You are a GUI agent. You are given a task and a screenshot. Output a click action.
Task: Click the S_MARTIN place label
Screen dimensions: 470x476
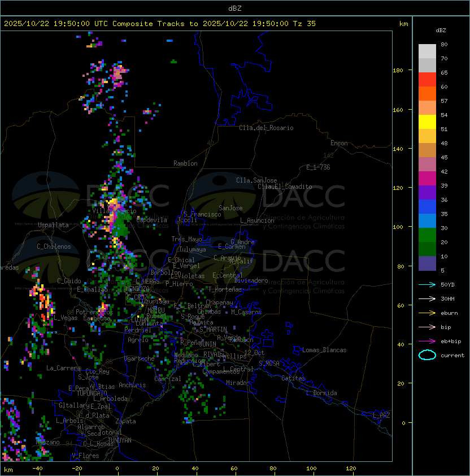[x=213, y=330]
